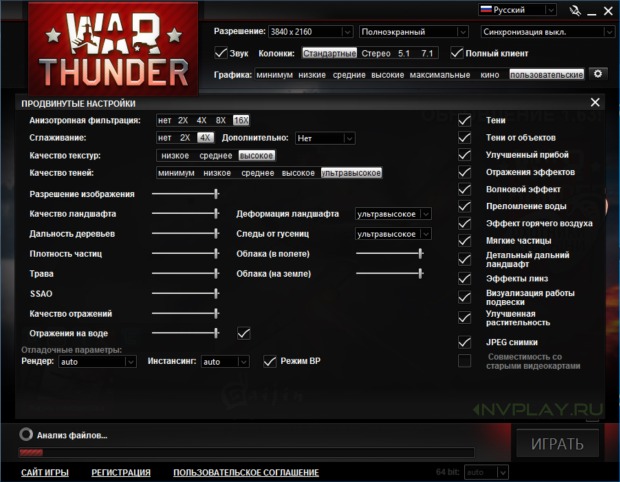The height and width of the screenshot is (482, 620).
Task: Open Синхронизация выкл. dropdown
Action: 548,32
